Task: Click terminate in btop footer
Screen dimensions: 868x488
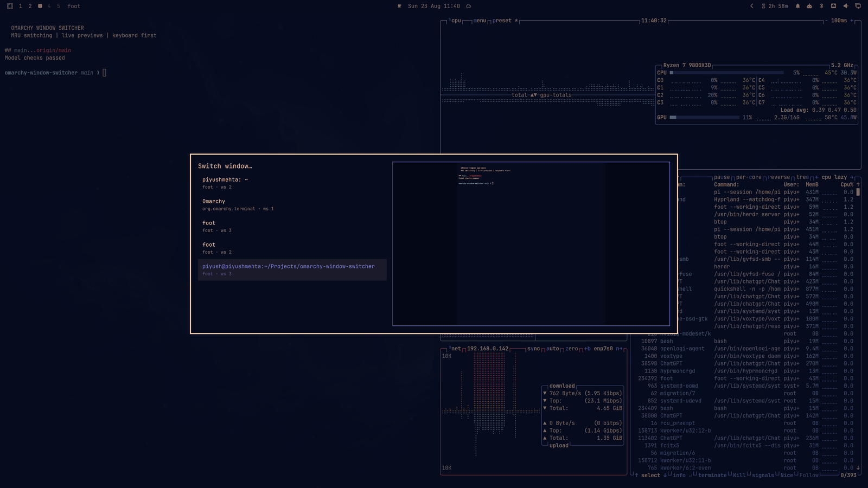Action: pyautogui.click(x=712, y=476)
